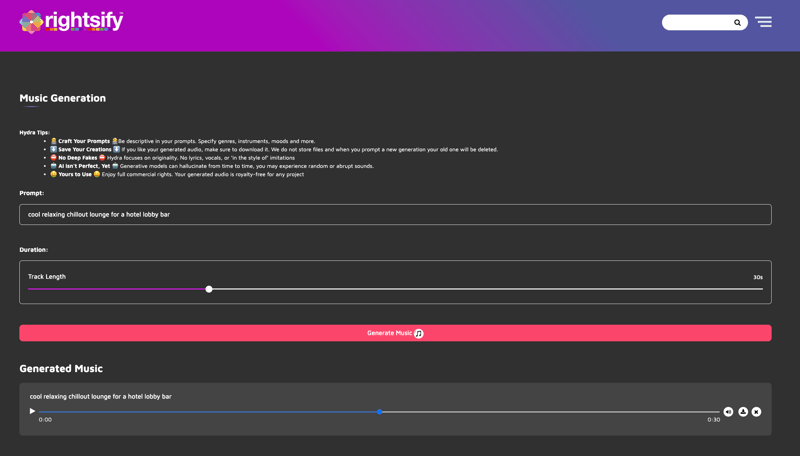
Task: Click the Track Length slider handle
Action: (209, 289)
